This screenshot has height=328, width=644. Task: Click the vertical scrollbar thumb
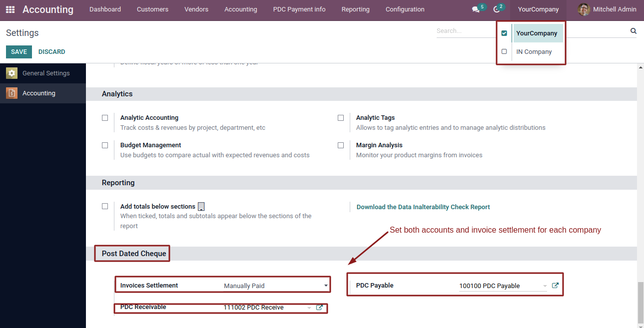tap(640, 303)
